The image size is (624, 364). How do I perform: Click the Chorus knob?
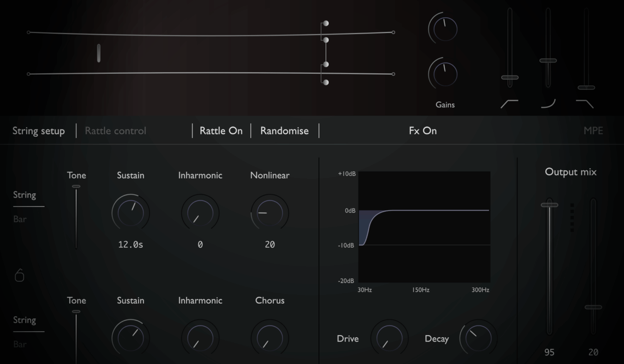270,338
